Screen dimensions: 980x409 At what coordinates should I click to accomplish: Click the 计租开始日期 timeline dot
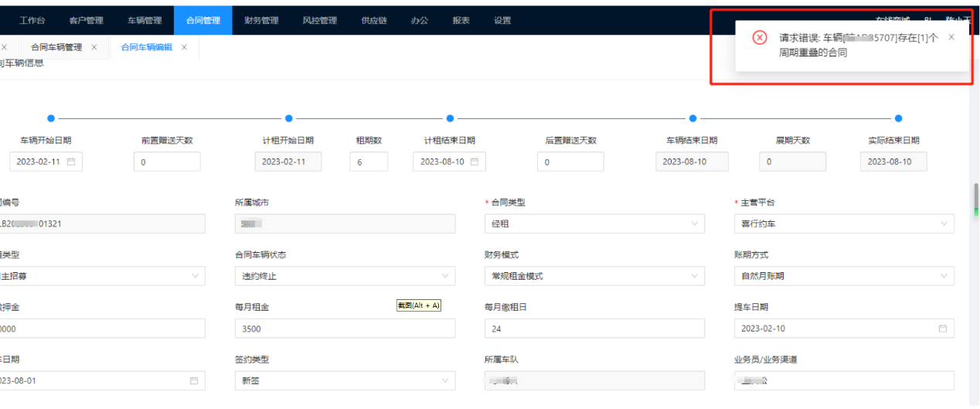tap(288, 118)
